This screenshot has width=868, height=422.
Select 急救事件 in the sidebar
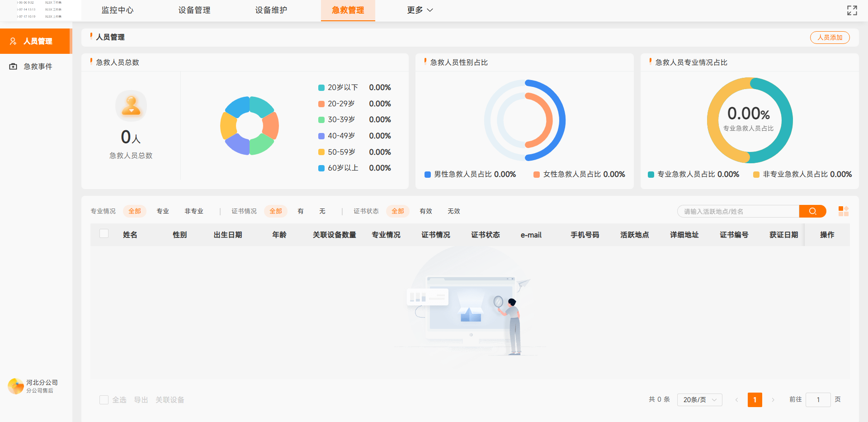point(36,66)
